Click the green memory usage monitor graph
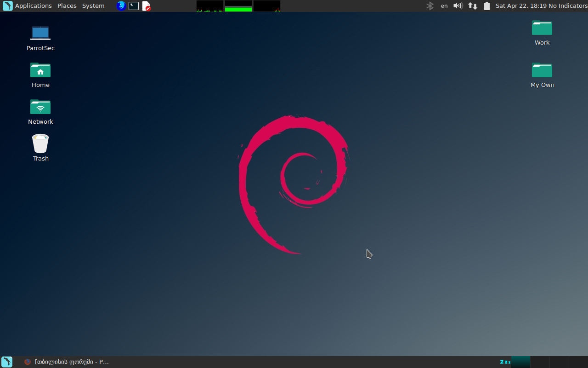This screenshot has height=368, width=588. click(x=238, y=6)
